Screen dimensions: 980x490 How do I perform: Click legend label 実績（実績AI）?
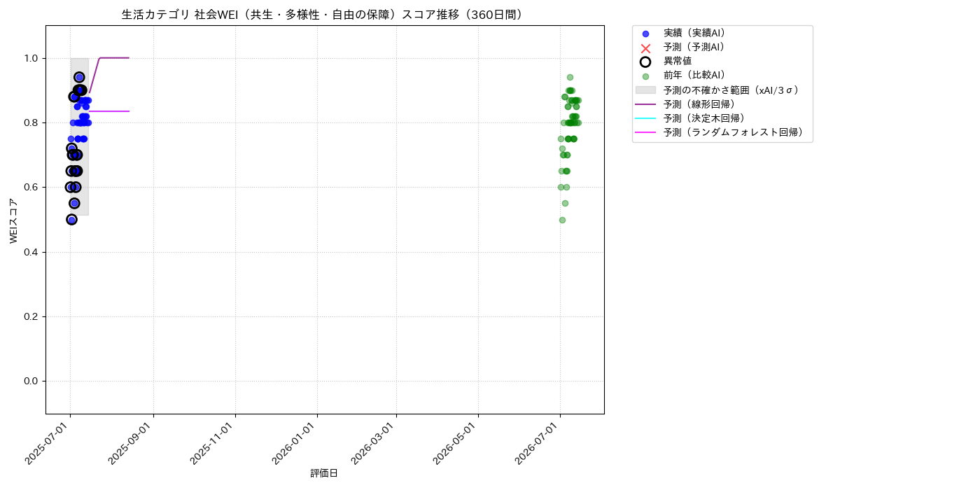697,33
